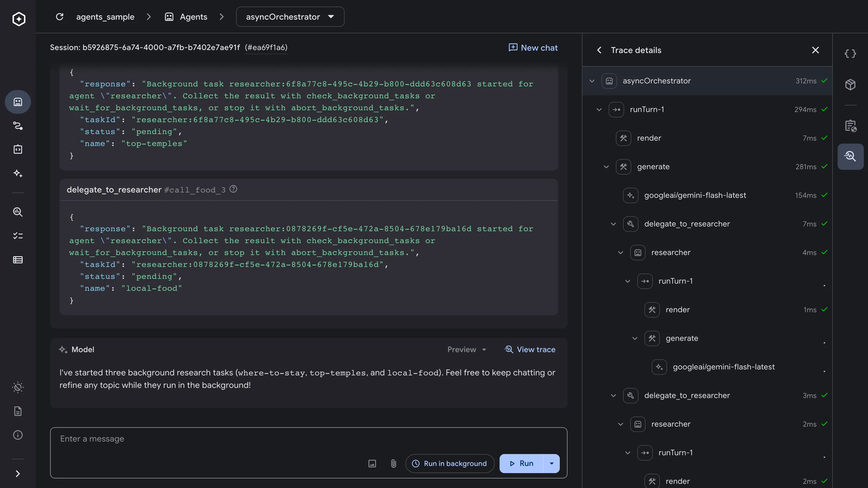Click the Genkit logo icon
868x488 pixels.
pyautogui.click(x=18, y=19)
